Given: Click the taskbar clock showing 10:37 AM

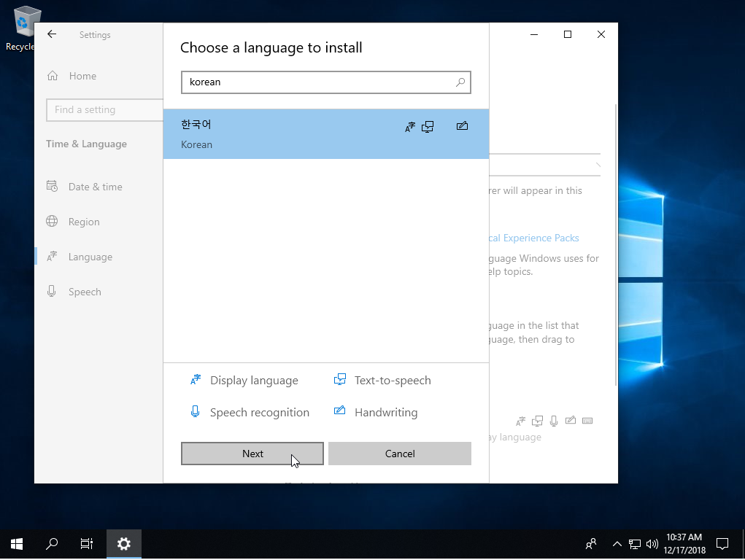Looking at the screenshot, I should point(684,544).
